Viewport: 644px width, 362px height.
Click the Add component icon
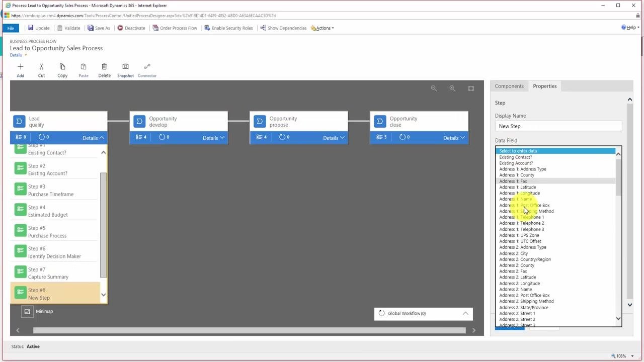pos(20,66)
